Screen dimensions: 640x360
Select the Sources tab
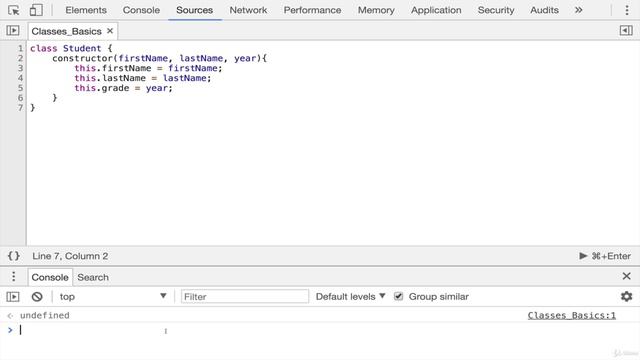coord(194,10)
